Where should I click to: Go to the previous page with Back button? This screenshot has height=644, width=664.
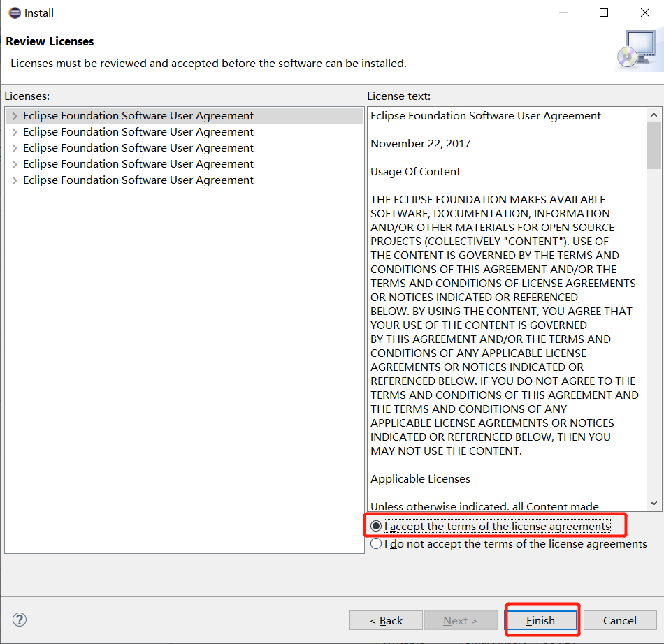click(386, 620)
